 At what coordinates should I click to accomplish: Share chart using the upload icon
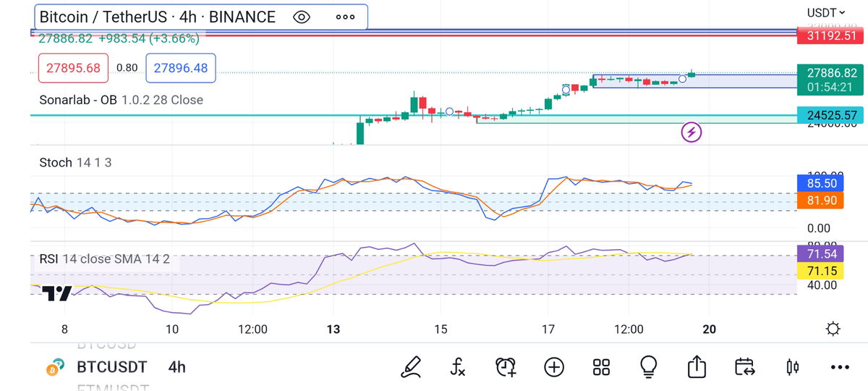click(697, 367)
